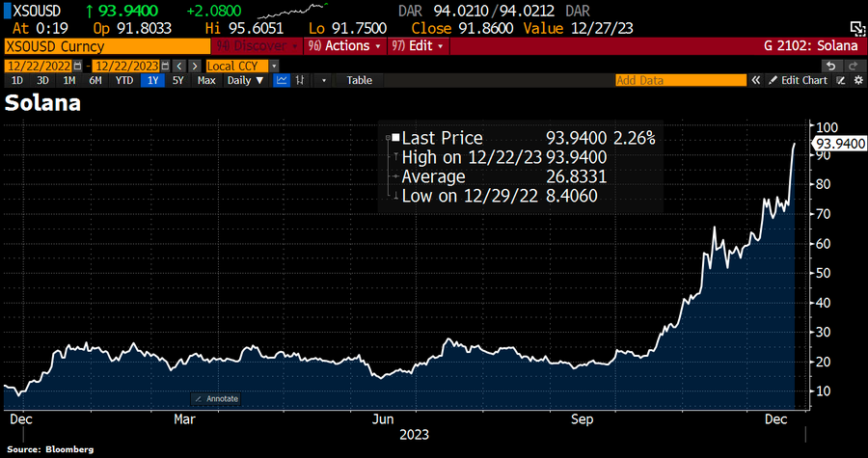This screenshot has width=868, height=458.
Task: Click the Edit Chart button
Action: 799,80
